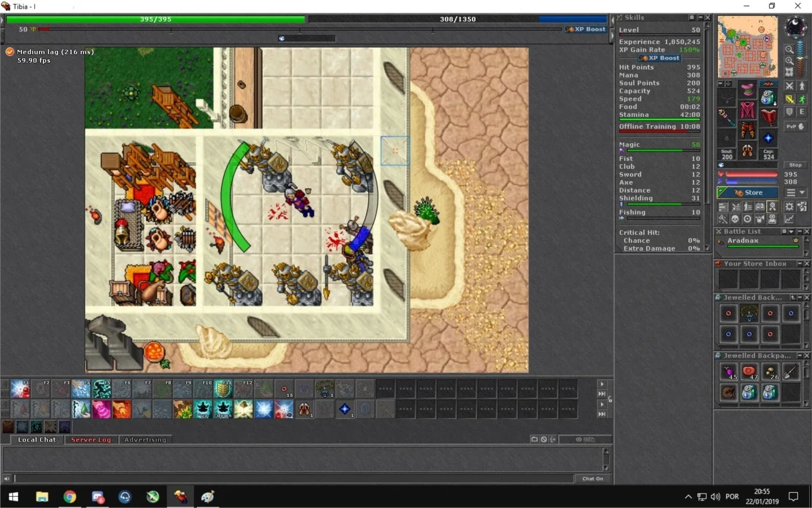Click the F1 hotkey action slot
This screenshot has height=508, width=812.
coord(20,389)
